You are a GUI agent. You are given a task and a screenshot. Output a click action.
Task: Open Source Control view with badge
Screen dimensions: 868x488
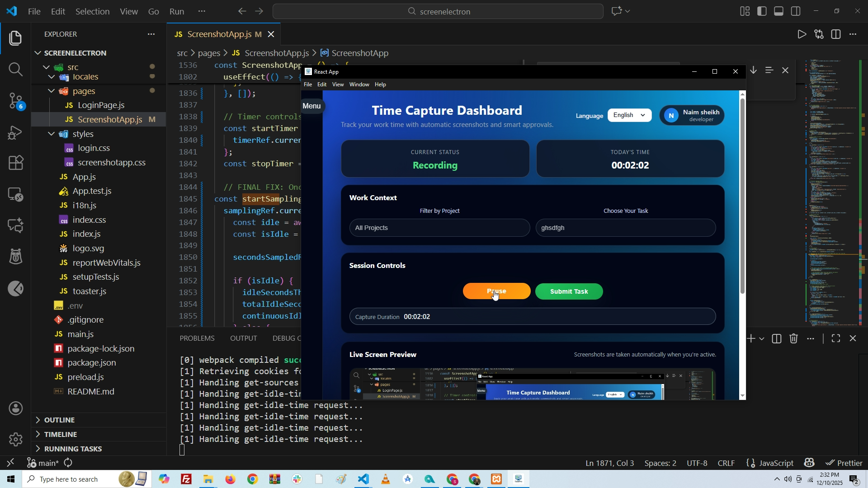15,100
